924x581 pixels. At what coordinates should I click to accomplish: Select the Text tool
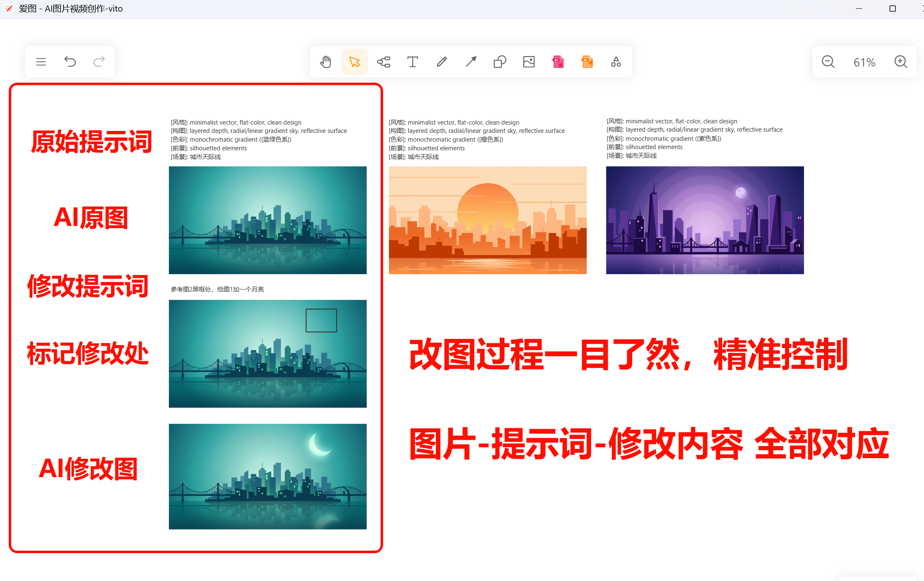(x=413, y=62)
